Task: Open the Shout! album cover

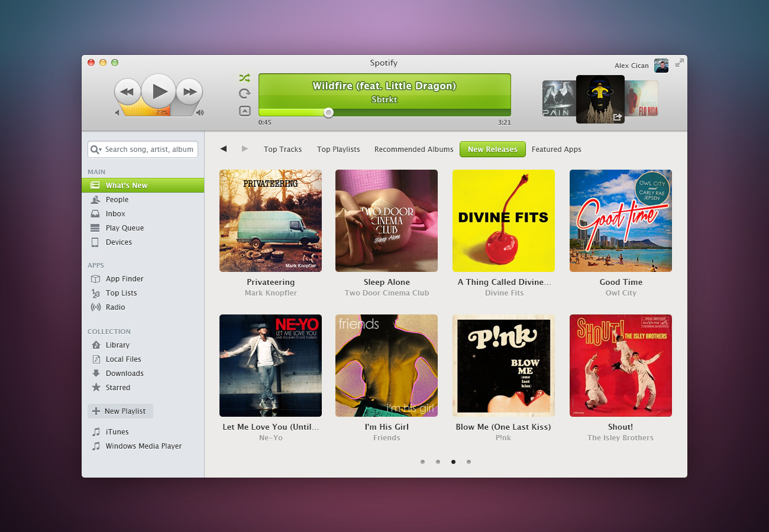Action: click(621, 365)
